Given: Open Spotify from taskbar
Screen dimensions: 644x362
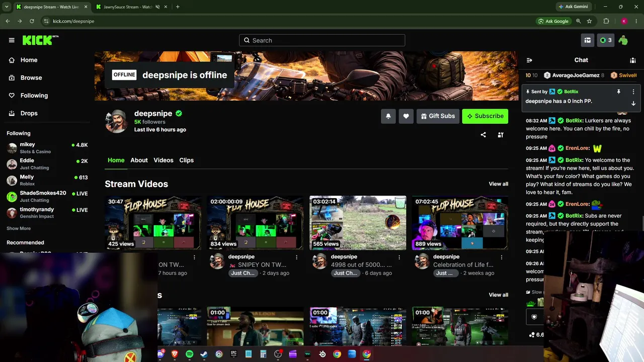Looking at the screenshot, I should [x=189, y=354].
